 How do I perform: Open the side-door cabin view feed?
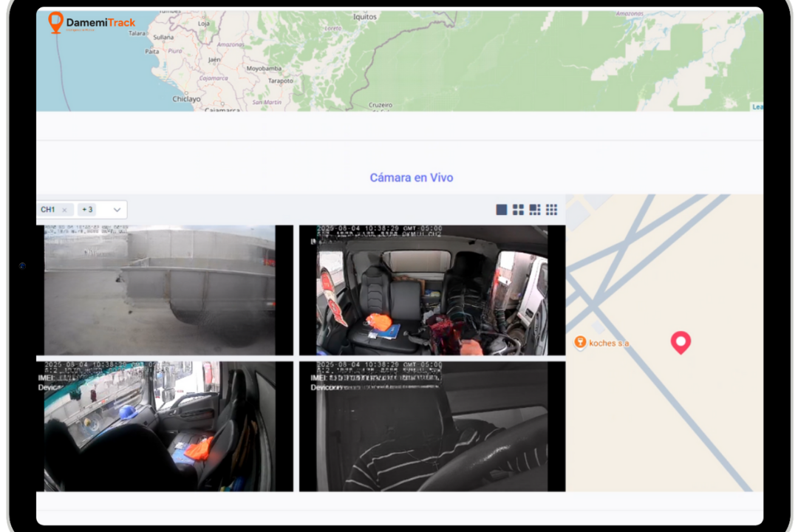pos(159,426)
